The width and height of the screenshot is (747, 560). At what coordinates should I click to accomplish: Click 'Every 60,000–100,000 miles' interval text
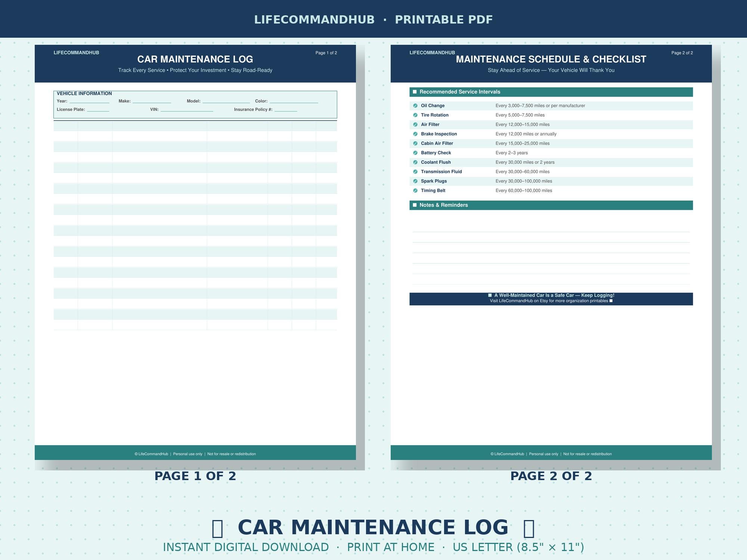524,190
